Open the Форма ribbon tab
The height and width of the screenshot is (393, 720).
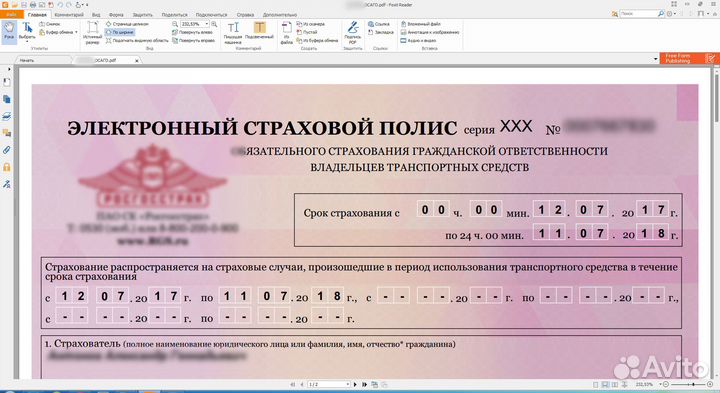[x=116, y=15]
